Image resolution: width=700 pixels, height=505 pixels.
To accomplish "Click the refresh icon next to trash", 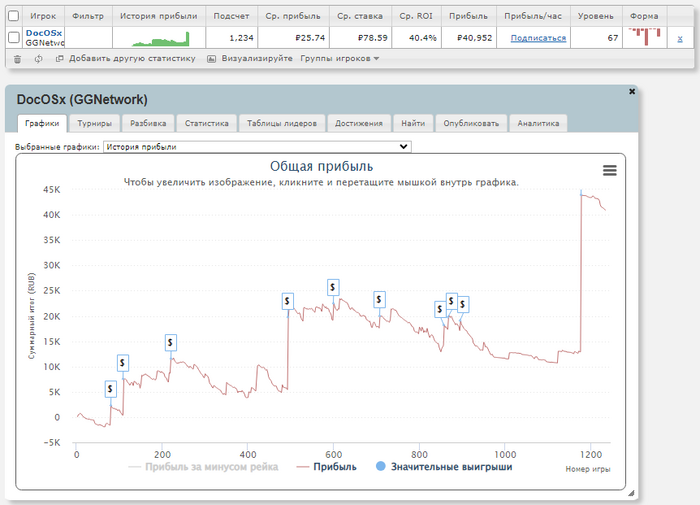I will (x=38, y=59).
